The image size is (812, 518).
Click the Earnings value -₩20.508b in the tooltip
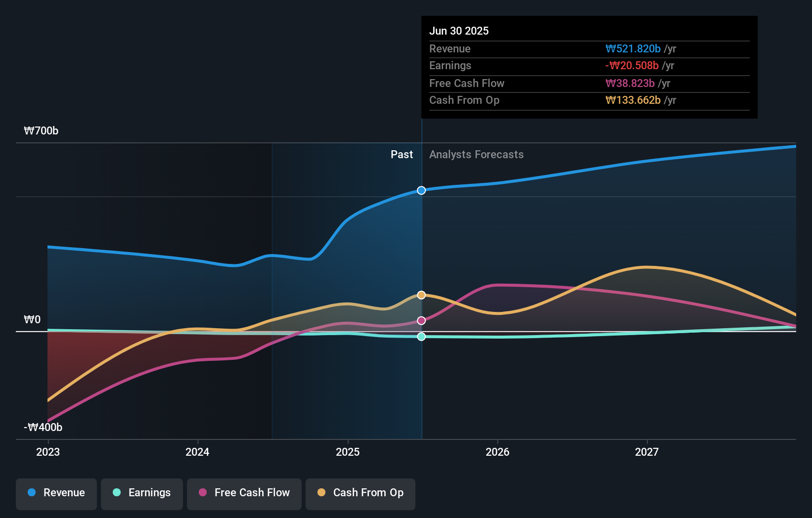631,65
